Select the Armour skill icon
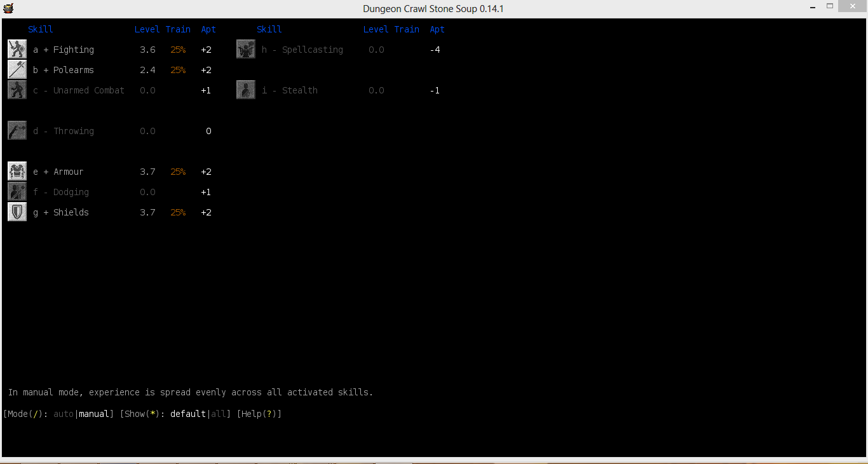This screenshot has height=464, width=868. tap(17, 172)
